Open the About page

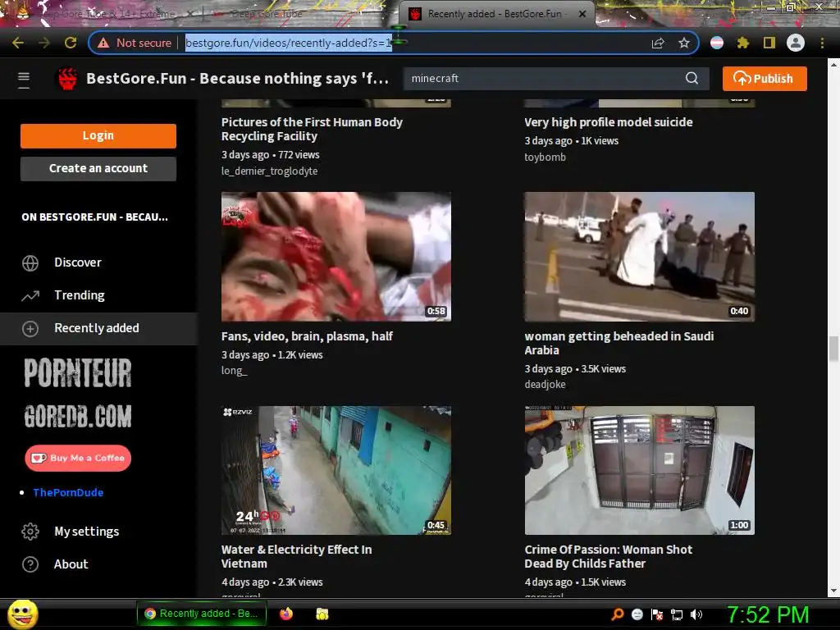point(71,564)
